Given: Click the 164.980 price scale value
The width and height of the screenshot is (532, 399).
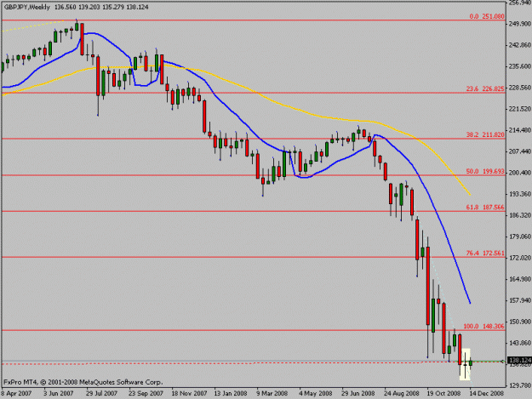Looking at the screenshot, I should [x=520, y=279].
